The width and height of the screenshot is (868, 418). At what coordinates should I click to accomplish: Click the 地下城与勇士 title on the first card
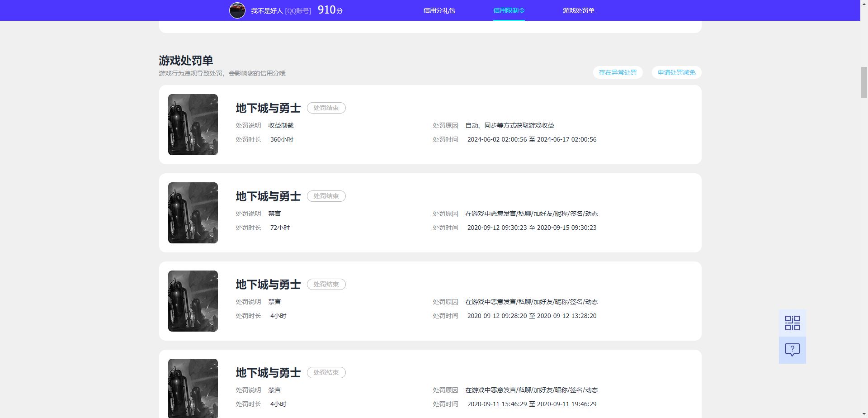[268, 108]
